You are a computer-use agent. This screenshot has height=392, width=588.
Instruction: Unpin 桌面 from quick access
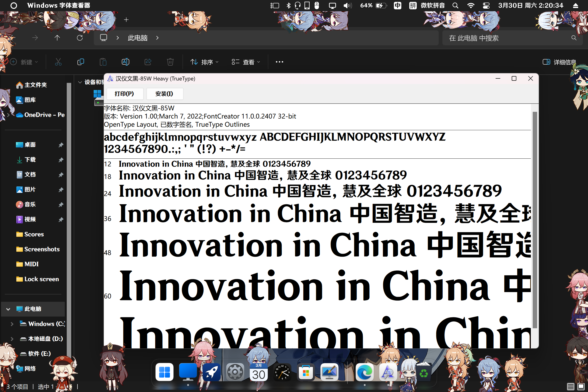point(61,145)
